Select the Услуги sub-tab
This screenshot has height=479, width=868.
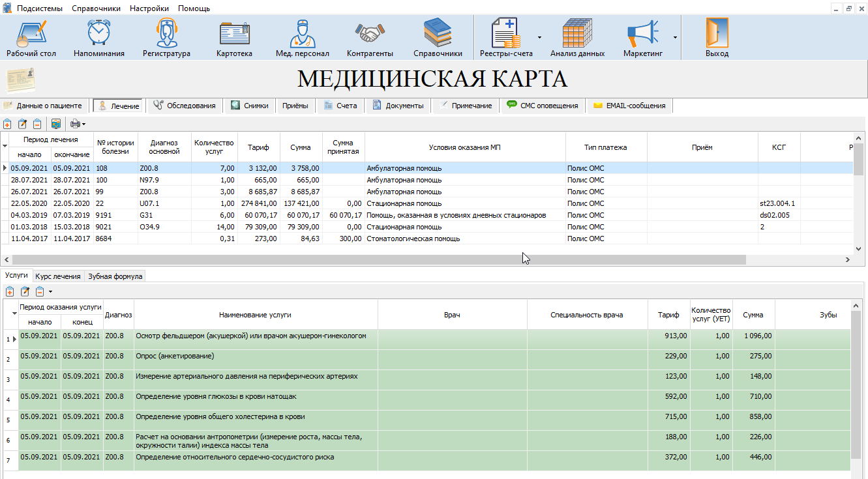click(16, 276)
